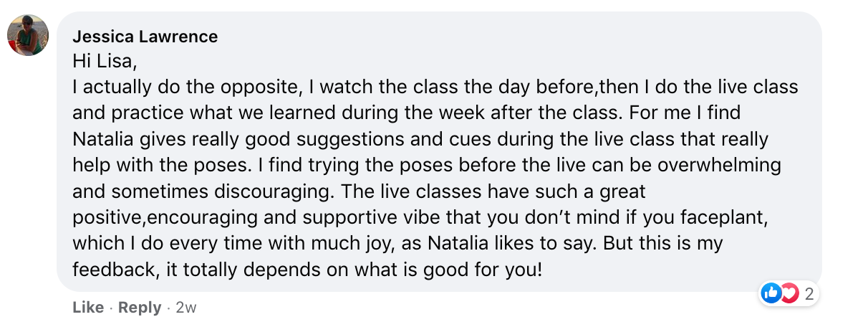Reply to Jessica Lawrence's comment
The width and height of the screenshot is (868, 327).
coord(140,308)
